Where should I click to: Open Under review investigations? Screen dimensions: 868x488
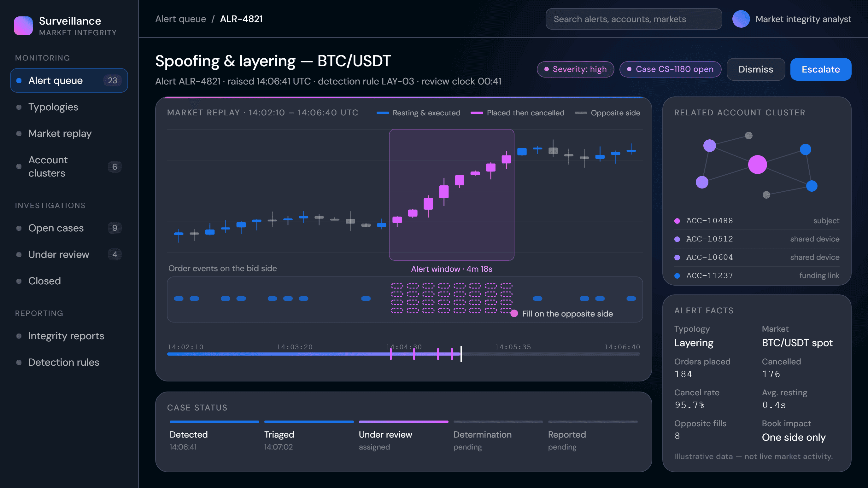pyautogui.click(x=69, y=255)
